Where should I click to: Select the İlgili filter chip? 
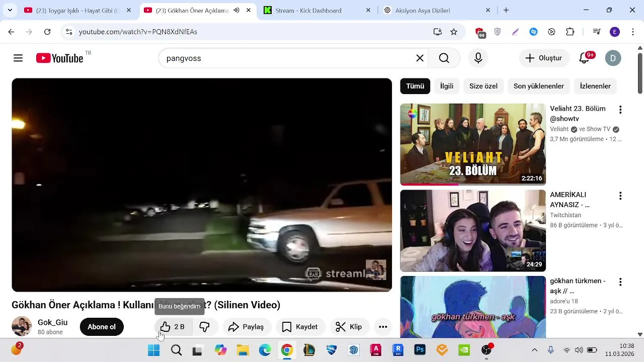447,86
